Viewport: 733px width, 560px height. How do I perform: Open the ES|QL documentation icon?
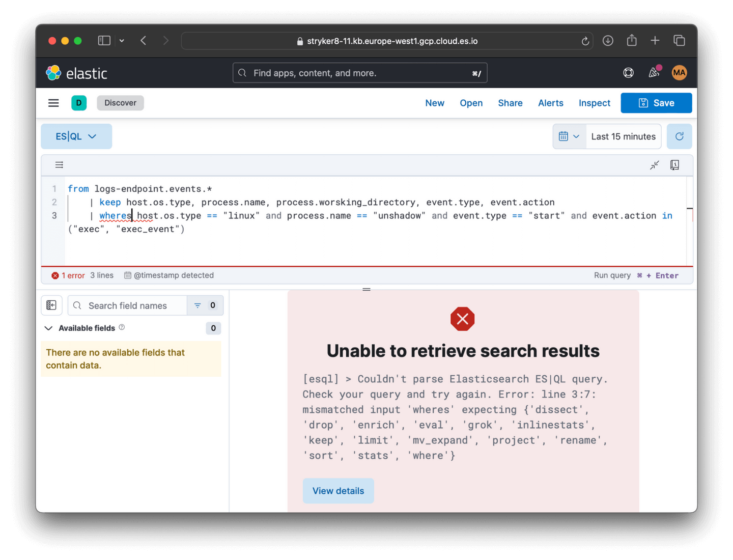674,165
